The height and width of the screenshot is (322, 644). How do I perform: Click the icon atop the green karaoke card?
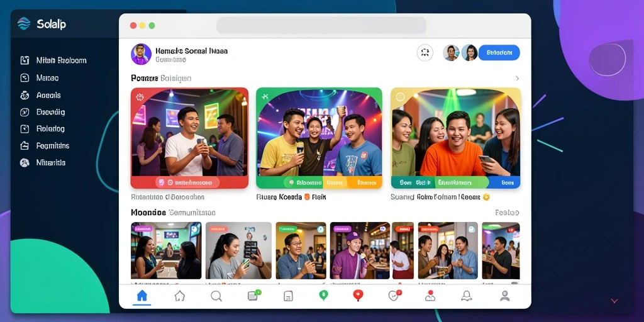point(265,96)
